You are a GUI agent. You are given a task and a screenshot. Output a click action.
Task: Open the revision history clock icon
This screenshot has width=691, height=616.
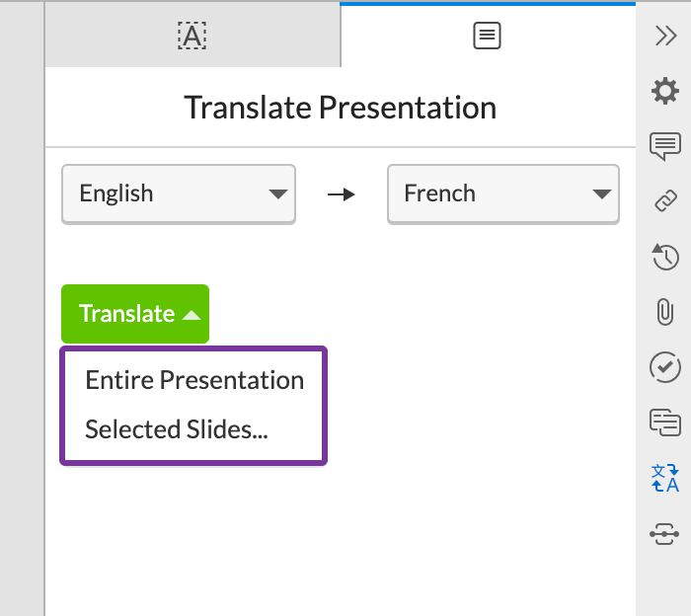click(665, 257)
